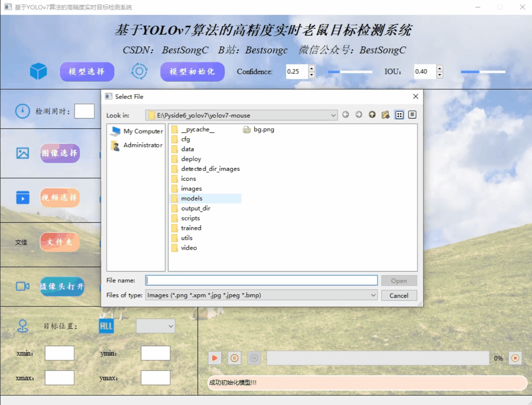Click the 模型初始化 button
532x405 pixels.
point(192,72)
